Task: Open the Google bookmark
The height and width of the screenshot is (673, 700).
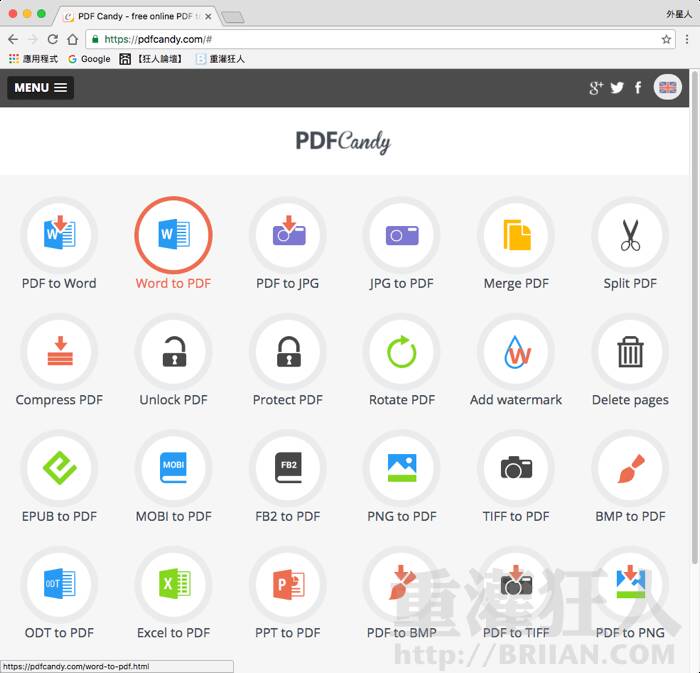Action: (x=89, y=59)
